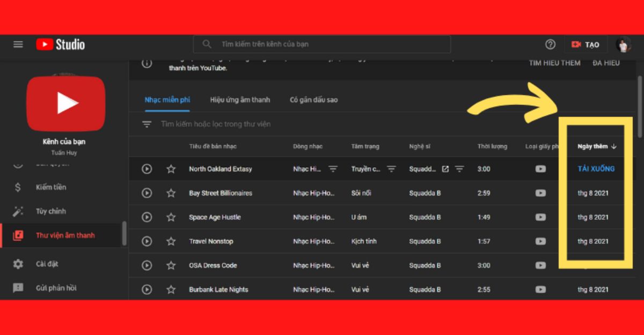This screenshot has height=335, width=644.
Task: Click the Tiêu đề bản nhạc column header
Action: point(213,146)
